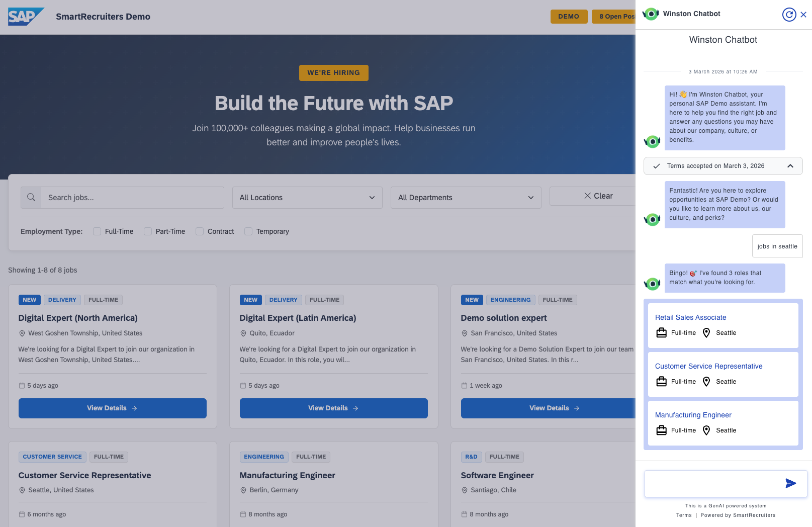
Task: Click briefcase icon on Manufacturing Engineer card
Action: tap(662, 430)
